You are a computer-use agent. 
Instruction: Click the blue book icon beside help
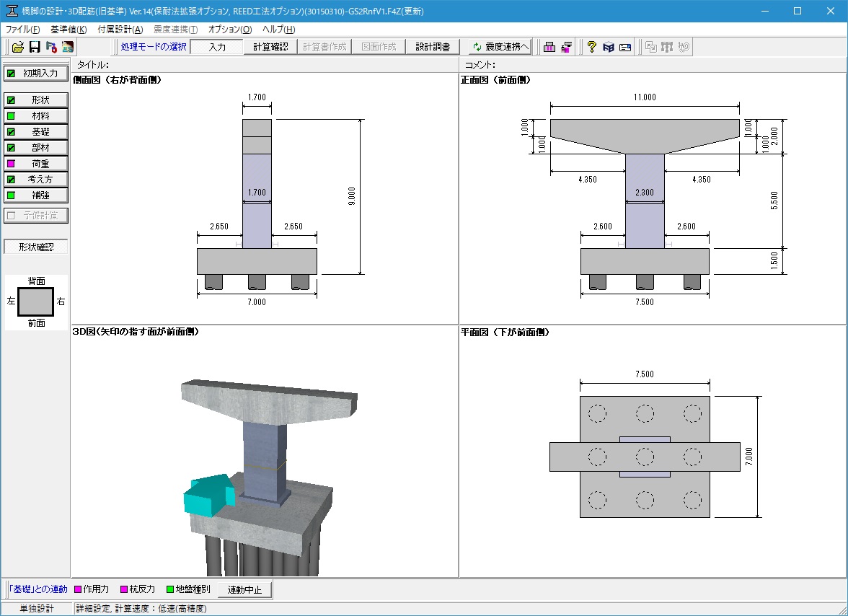pos(608,47)
